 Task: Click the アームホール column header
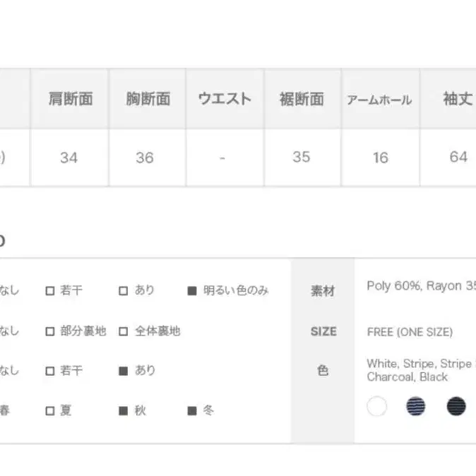[380, 99]
